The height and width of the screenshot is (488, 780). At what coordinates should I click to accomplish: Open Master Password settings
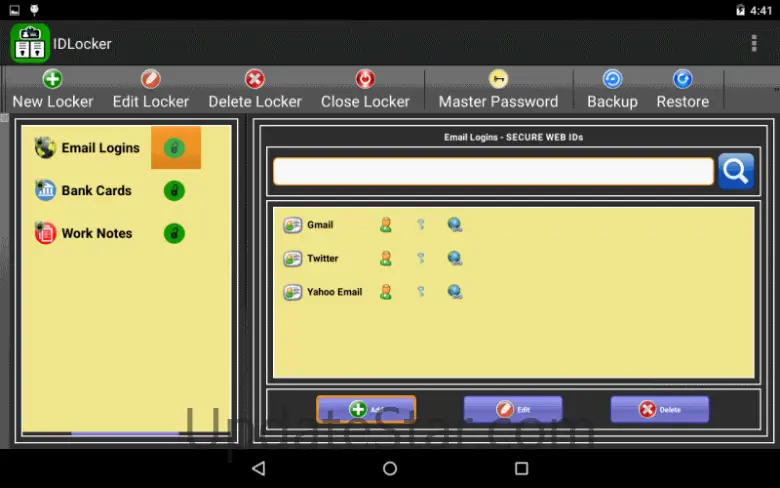coord(498,90)
